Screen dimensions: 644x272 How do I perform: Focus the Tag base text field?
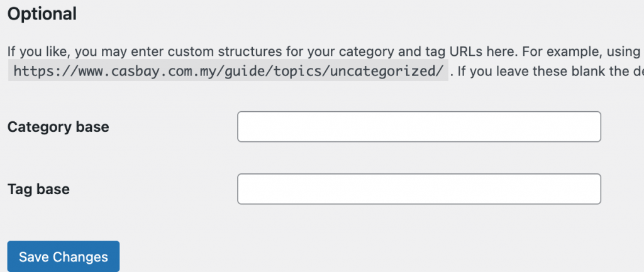(419, 188)
